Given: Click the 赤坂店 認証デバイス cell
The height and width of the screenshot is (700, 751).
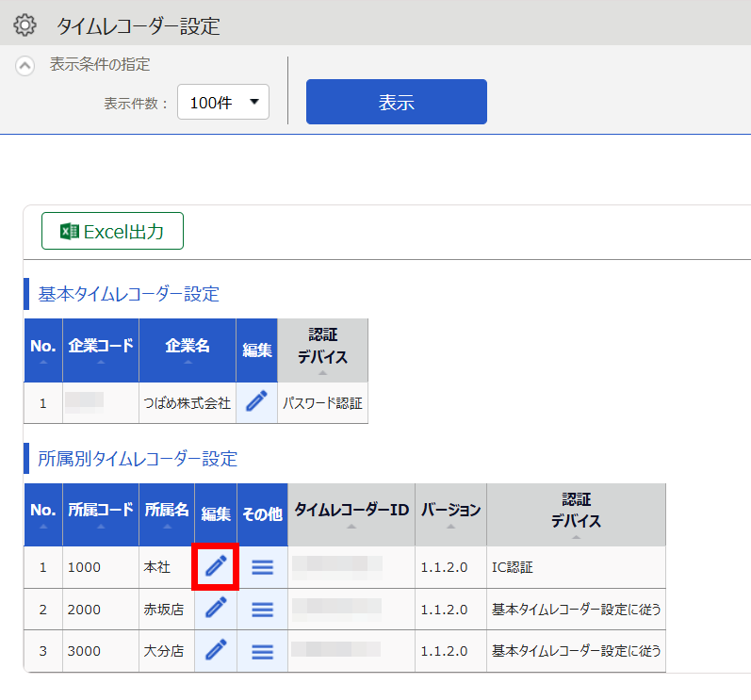Looking at the screenshot, I should (576, 609).
